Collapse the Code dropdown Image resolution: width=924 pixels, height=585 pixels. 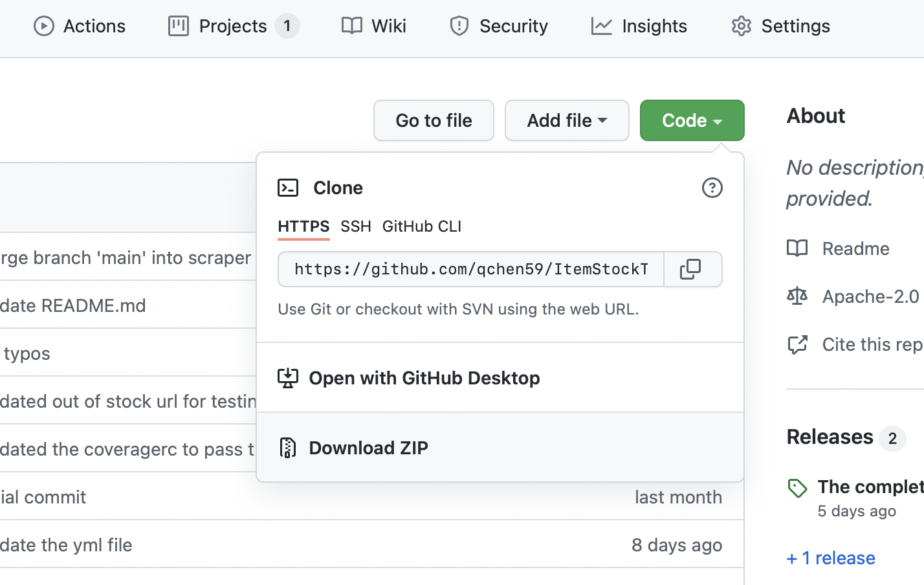692,120
